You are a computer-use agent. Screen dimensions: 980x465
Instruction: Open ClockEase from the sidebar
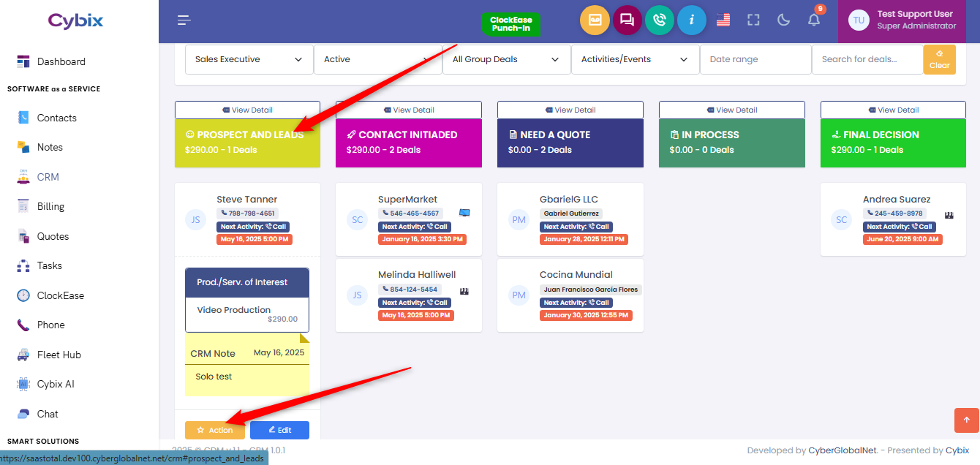[61, 295]
